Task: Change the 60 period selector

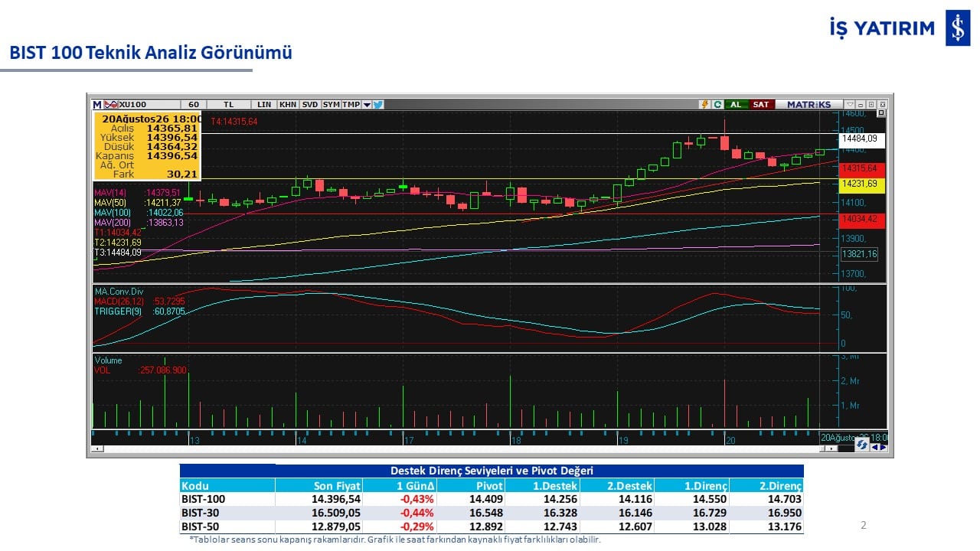Action: [194, 104]
